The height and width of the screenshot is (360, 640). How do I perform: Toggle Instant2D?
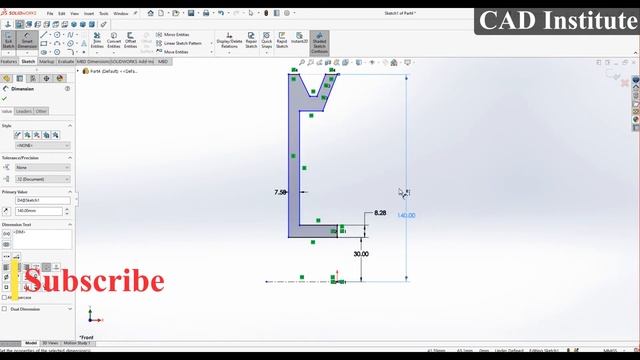pyautogui.click(x=299, y=38)
